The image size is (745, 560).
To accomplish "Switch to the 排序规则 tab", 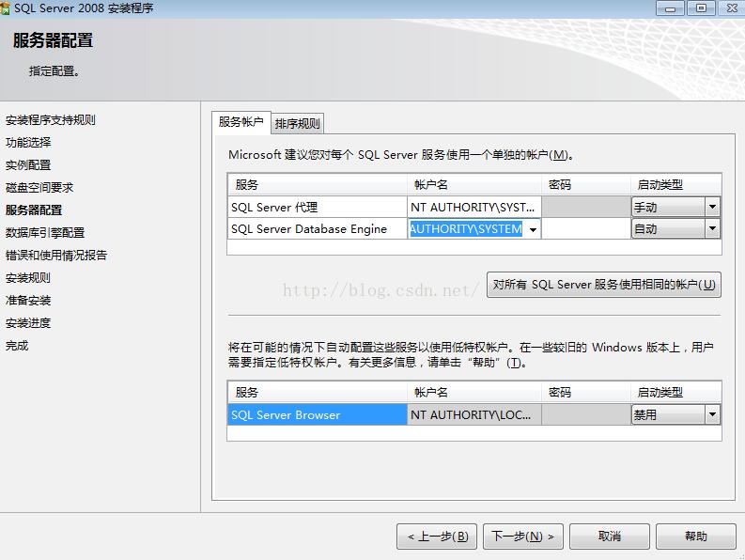I will [298, 124].
